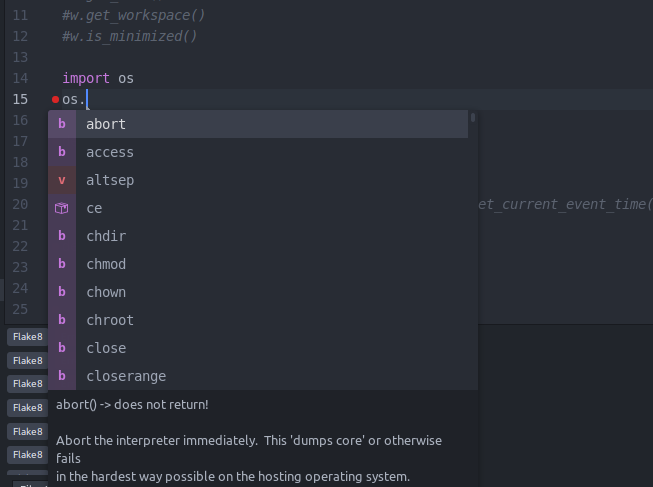Click the 'b' type icon beside access
The height and width of the screenshot is (487, 653).
(x=62, y=152)
